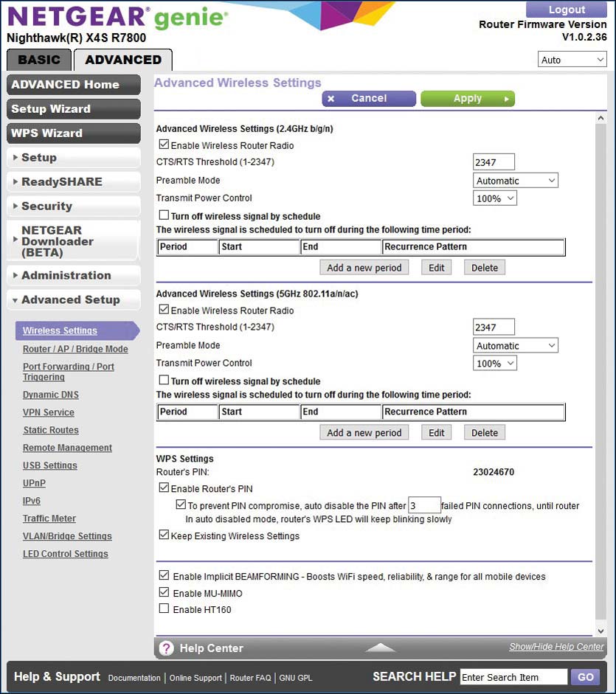Toggle 5GHz Enable Wireless Router Radio

pos(164,309)
